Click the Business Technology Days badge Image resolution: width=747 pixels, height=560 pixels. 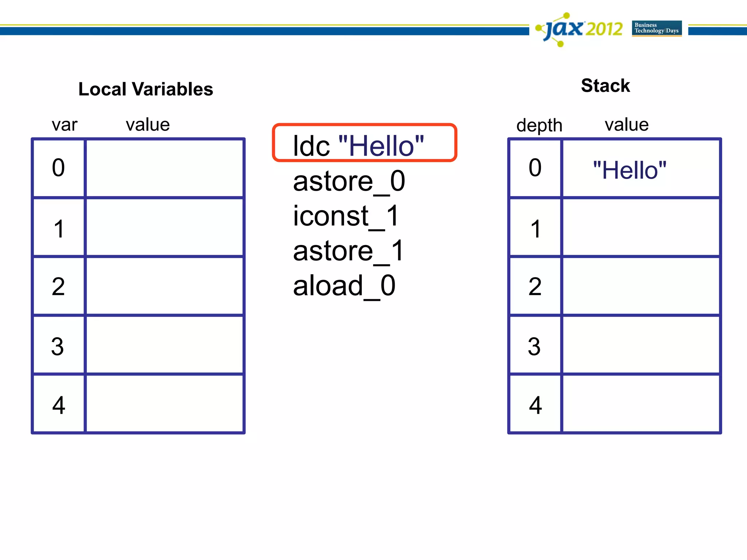[657, 28]
